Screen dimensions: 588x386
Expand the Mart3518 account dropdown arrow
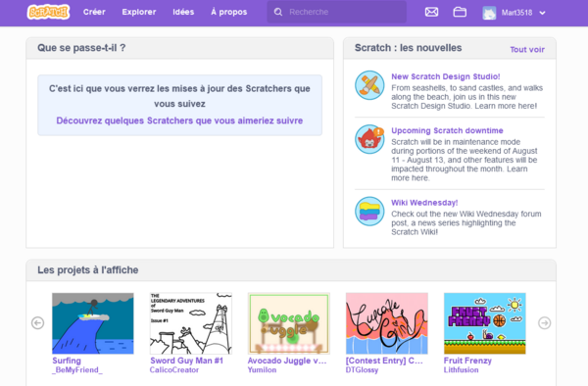pyautogui.click(x=542, y=13)
